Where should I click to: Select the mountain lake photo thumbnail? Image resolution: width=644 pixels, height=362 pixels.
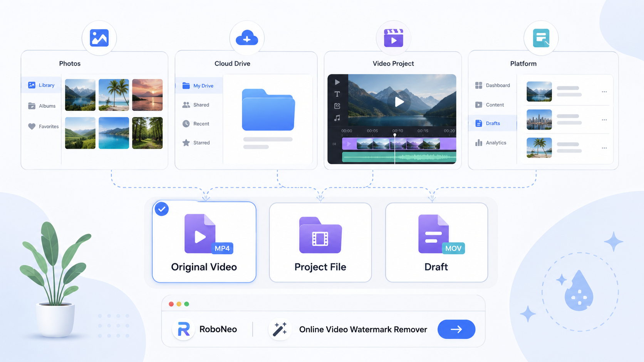pos(80,95)
